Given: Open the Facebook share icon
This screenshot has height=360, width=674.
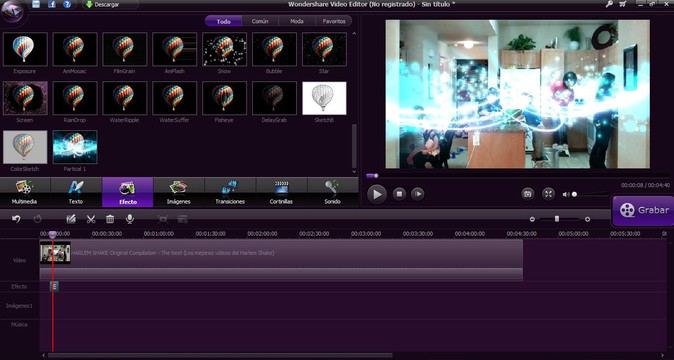Looking at the screenshot, I should tap(52, 4).
